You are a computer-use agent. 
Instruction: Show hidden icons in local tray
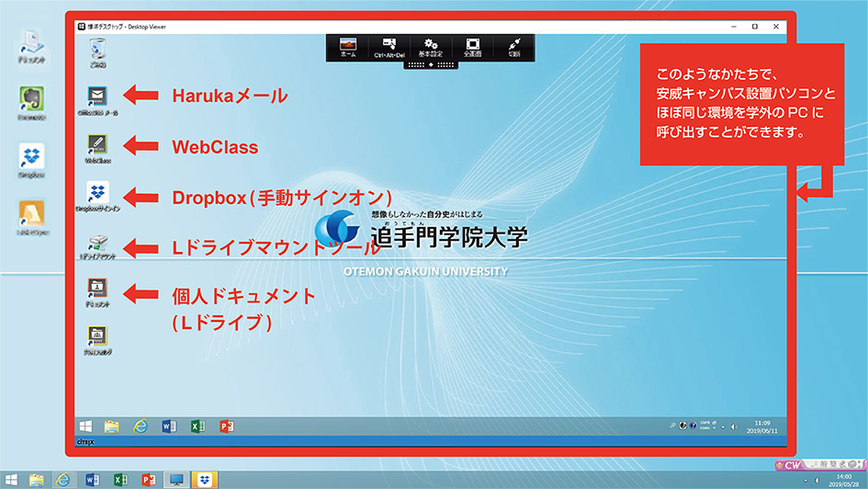tap(806, 480)
